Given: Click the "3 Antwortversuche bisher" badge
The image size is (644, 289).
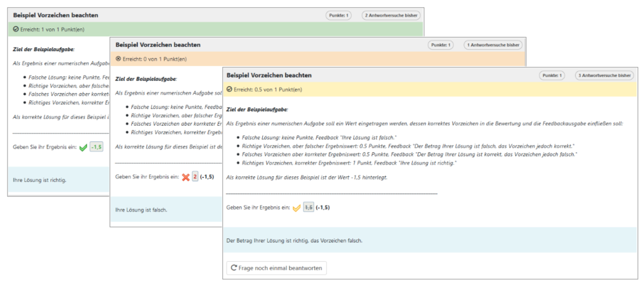Looking at the screenshot, I should [x=604, y=75].
